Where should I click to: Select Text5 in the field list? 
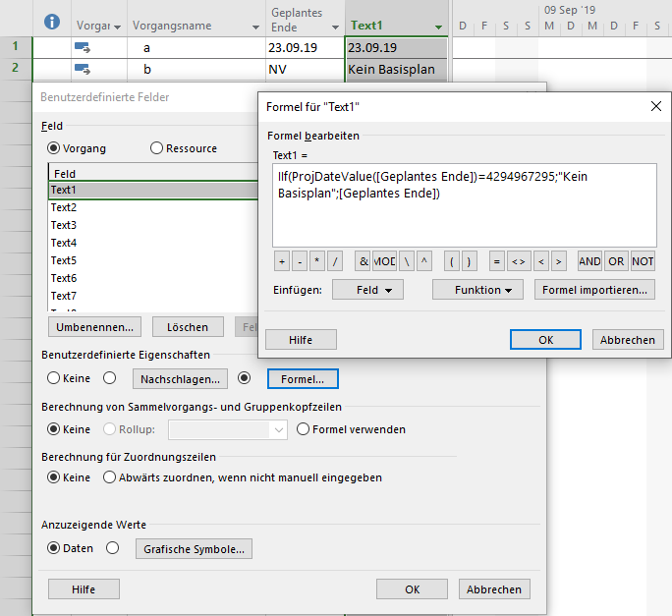64,260
